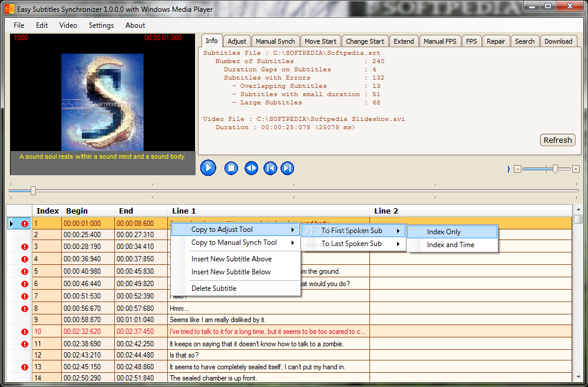
Task: Choose Index and Time menu option
Action: click(x=452, y=245)
